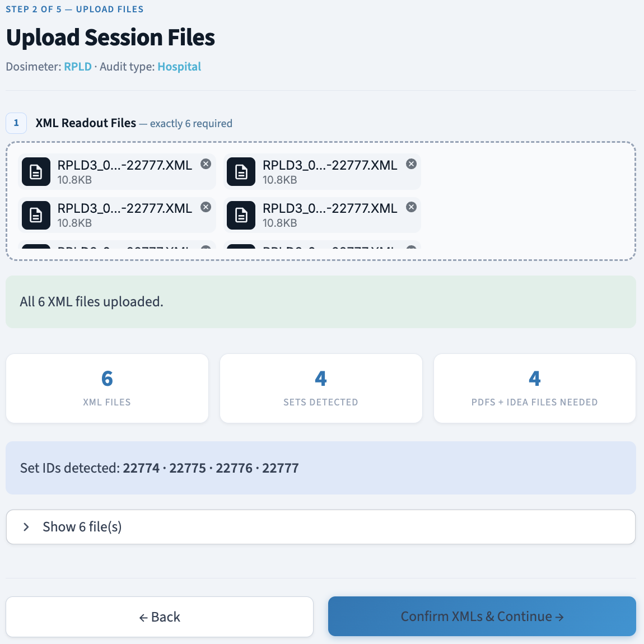Viewport: 644px width, 644px height.
Task: Click Confirm XMLs & Continue
Action: [482, 617]
